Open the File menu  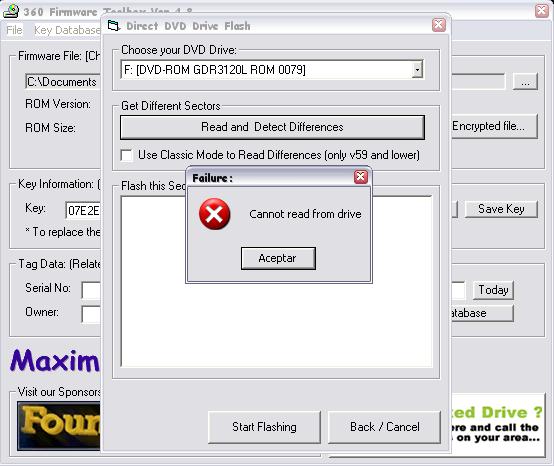click(x=14, y=30)
